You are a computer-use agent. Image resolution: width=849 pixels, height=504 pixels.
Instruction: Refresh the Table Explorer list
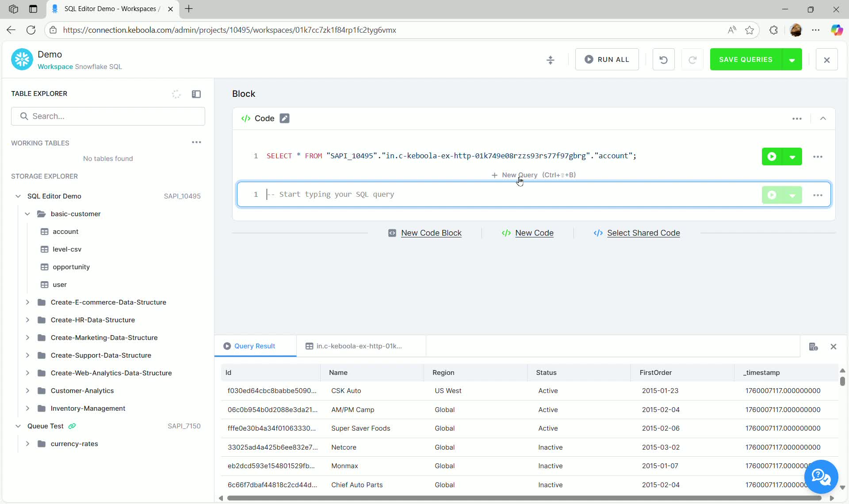point(176,94)
